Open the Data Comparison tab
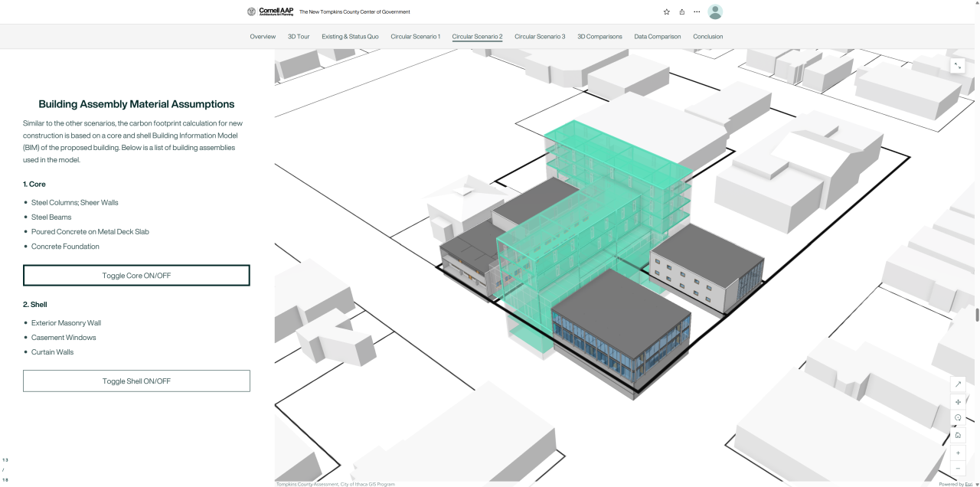Viewport: 980px width, 487px height. 657,36
